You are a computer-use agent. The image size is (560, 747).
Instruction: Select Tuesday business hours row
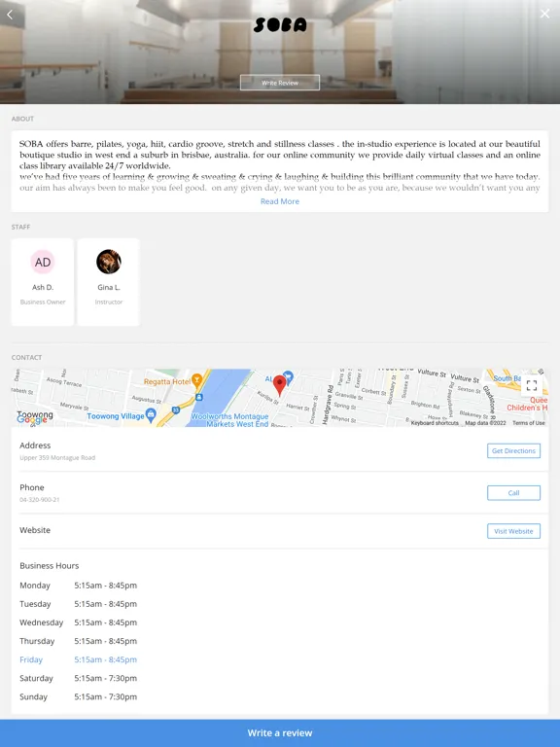coord(78,604)
